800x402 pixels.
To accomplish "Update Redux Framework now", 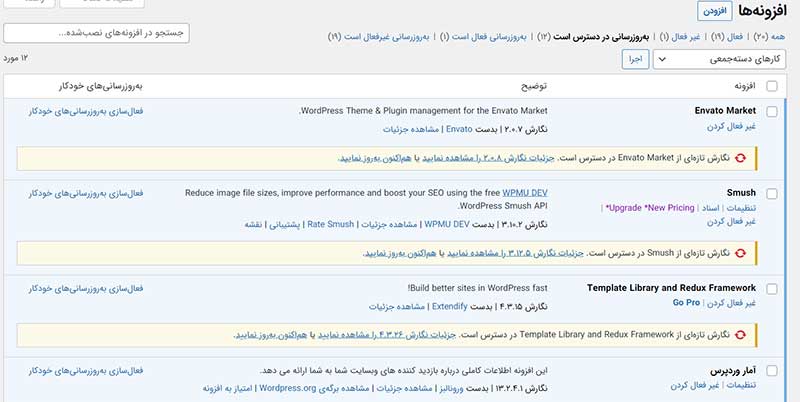I will click(272, 335).
